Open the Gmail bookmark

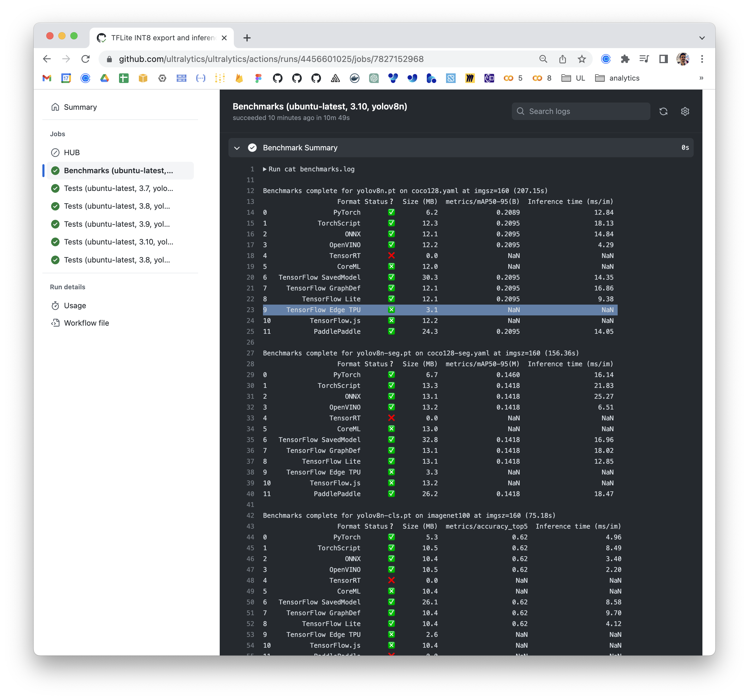pyautogui.click(x=47, y=78)
